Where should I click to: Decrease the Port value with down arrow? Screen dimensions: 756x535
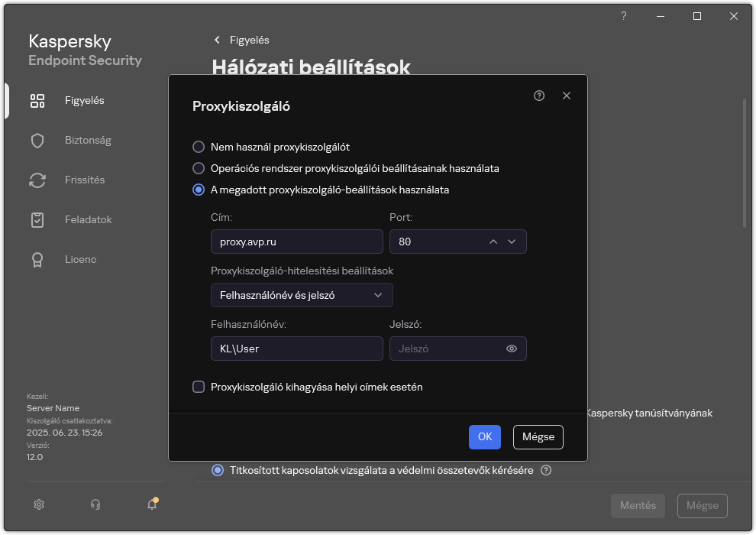(512, 242)
